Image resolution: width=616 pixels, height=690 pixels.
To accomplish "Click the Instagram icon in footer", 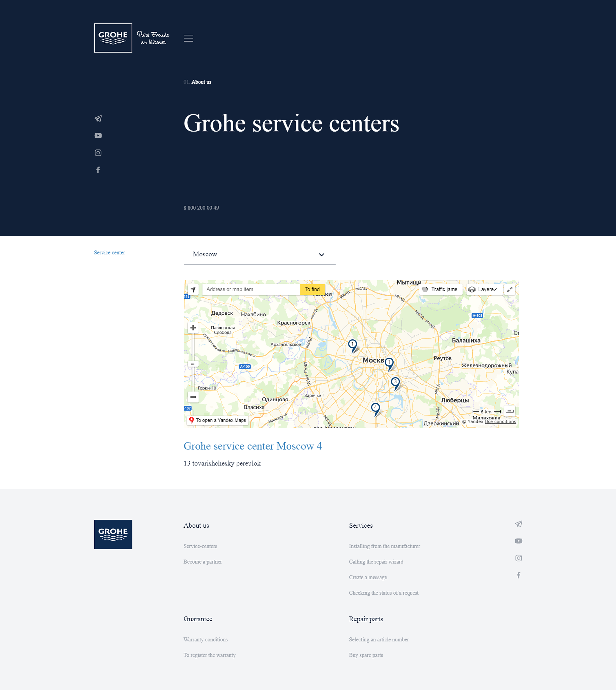I will [x=518, y=558].
